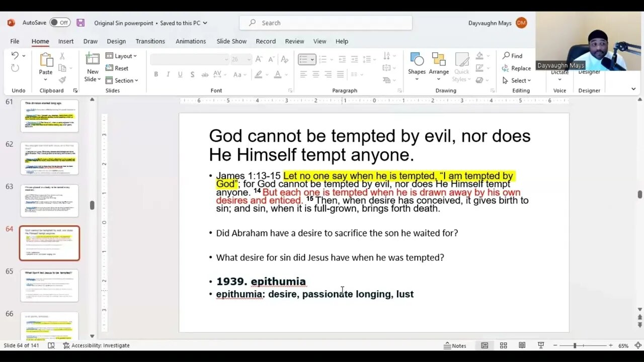Align text left

click(x=303, y=74)
